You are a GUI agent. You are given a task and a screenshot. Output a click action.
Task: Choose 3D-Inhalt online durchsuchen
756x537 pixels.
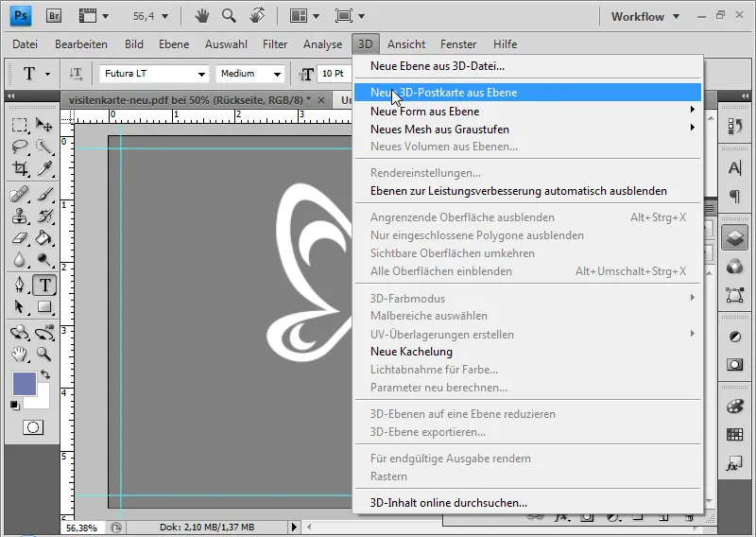tap(527, 503)
